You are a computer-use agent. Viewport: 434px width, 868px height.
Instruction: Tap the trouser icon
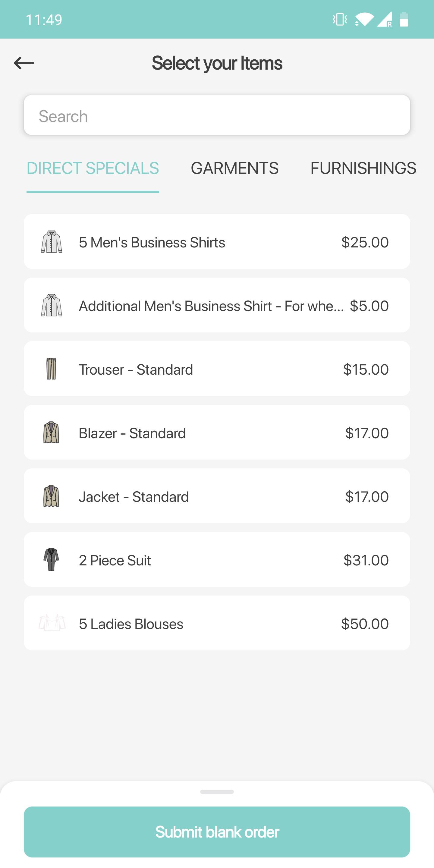coord(51,369)
